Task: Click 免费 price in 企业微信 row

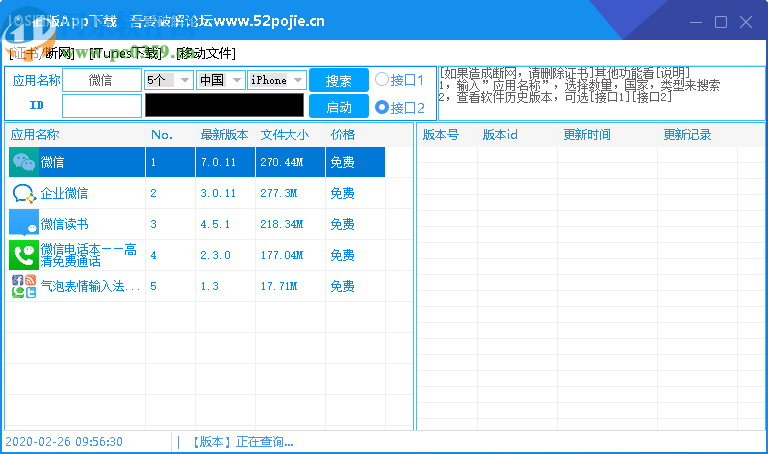Action: click(342, 193)
